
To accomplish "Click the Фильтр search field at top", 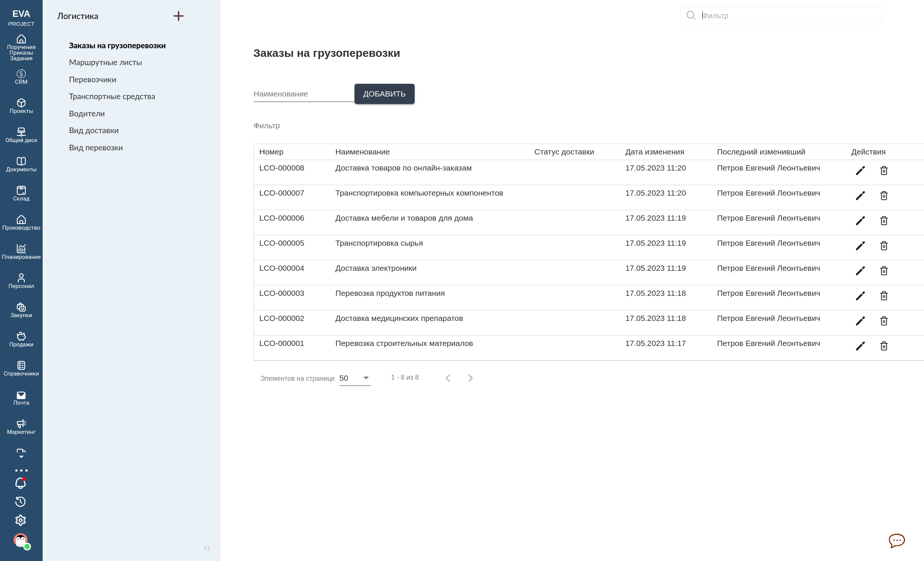I will tap(780, 15).
